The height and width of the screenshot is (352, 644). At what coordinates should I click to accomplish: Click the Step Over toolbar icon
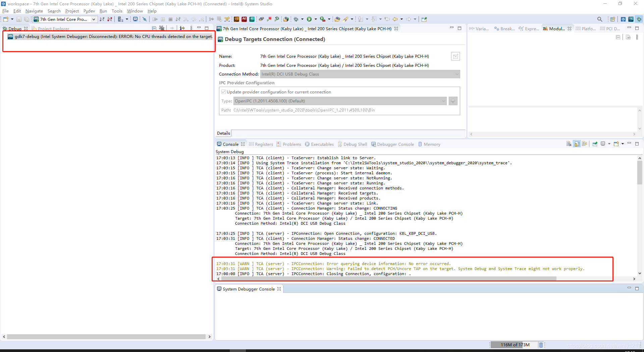coord(194,19)
